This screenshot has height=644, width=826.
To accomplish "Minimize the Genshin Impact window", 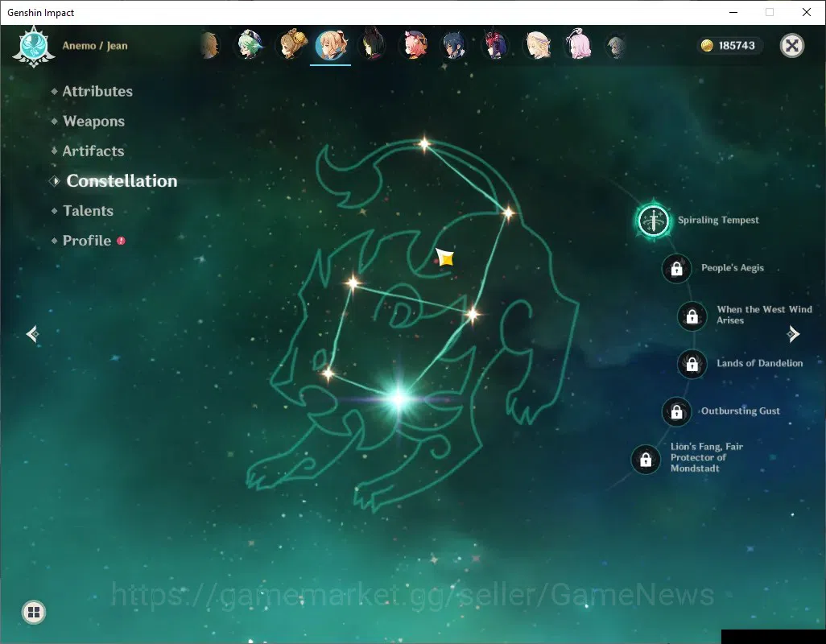I will pyautogui.click(x=733, y=12).
